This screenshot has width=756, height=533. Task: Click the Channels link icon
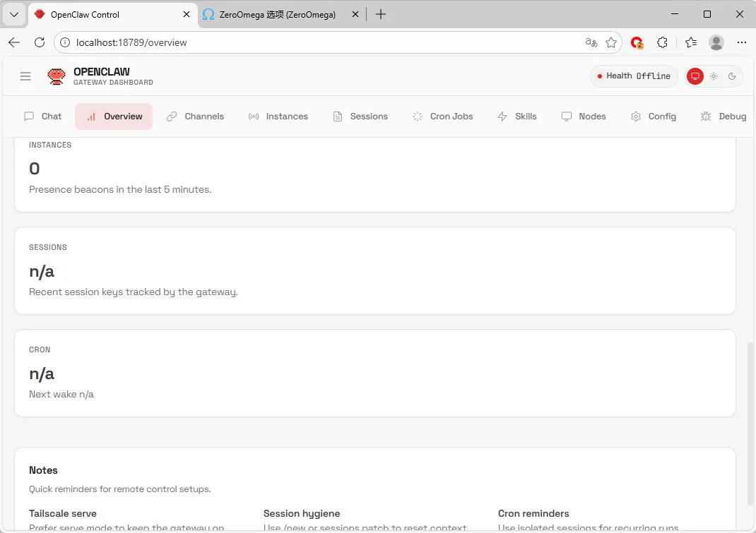pyautogui.click(x=172, y=116)
